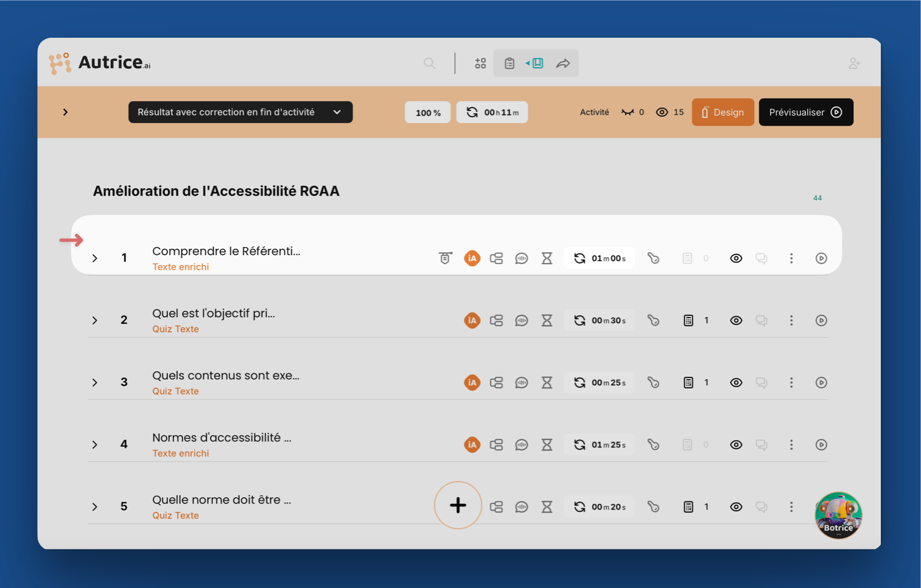Image resolution: width=921 pixels, height=588 pixels.
Task: Click the share arrow icon in header
Action: 563,63
